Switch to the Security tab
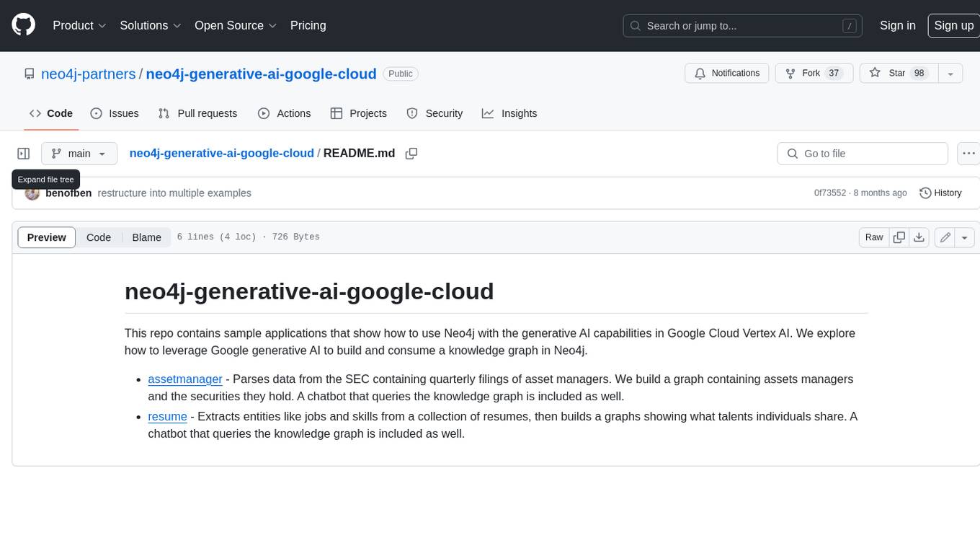The width and height of the screenshot is (980, 551). tap(435, 113)
